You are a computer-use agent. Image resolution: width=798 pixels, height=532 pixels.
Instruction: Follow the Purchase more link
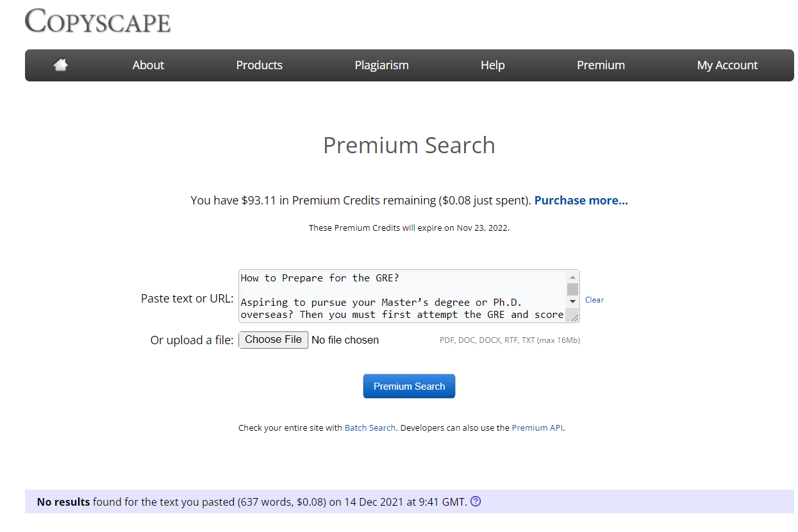click(581, 200)
